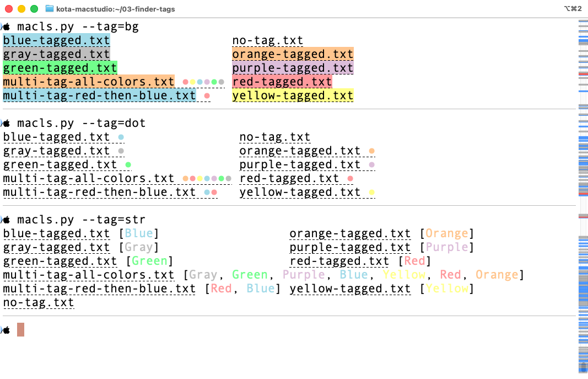The height and width of the screenshot is (379, 588).
Task: Click the '[Orange]' tag label after orange-tagged.txt
Action: pyautogui.click(x=447, y=234)
